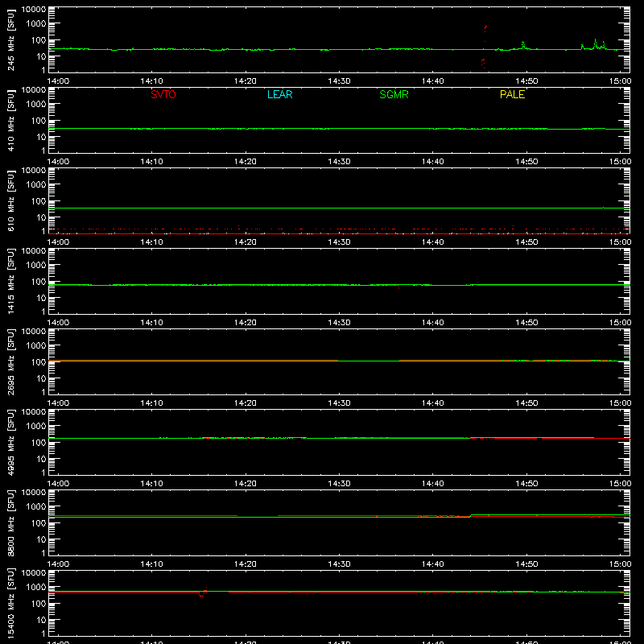Screen dimensions: 644x644
Task: Click 14:50 time label below 410 MHz plot
Action: pos(526,162)
